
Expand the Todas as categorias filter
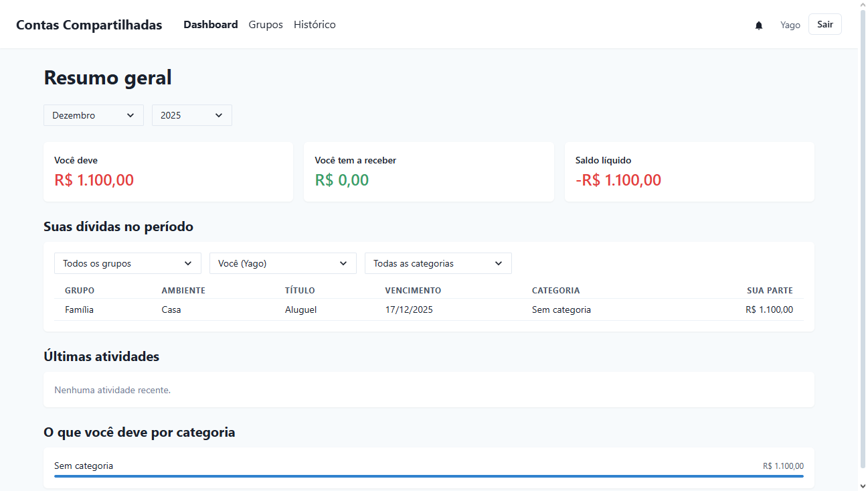pyautogui.click(x=438, y=263)
